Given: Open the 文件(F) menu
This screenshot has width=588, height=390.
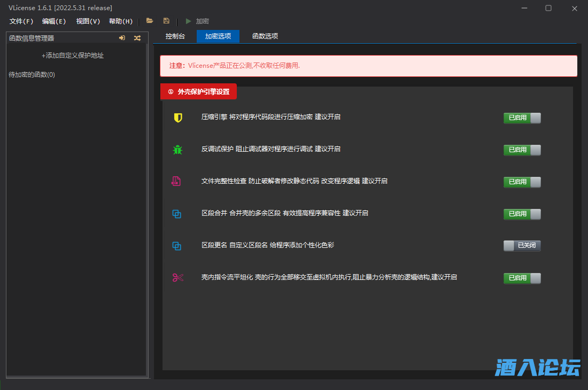Looking at the screenshot, I should coord(21,21).
